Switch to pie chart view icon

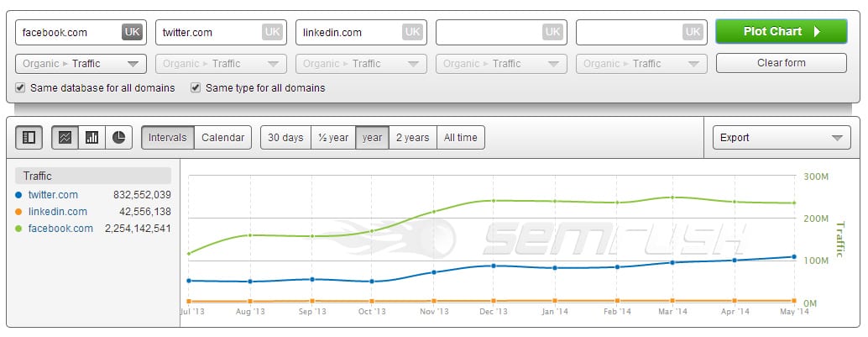[x=119, y=138]
